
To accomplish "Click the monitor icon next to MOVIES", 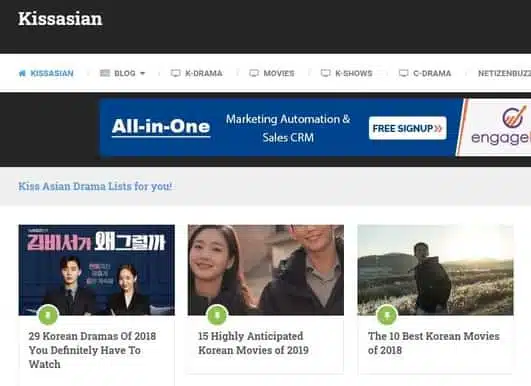I will point(254,73).
